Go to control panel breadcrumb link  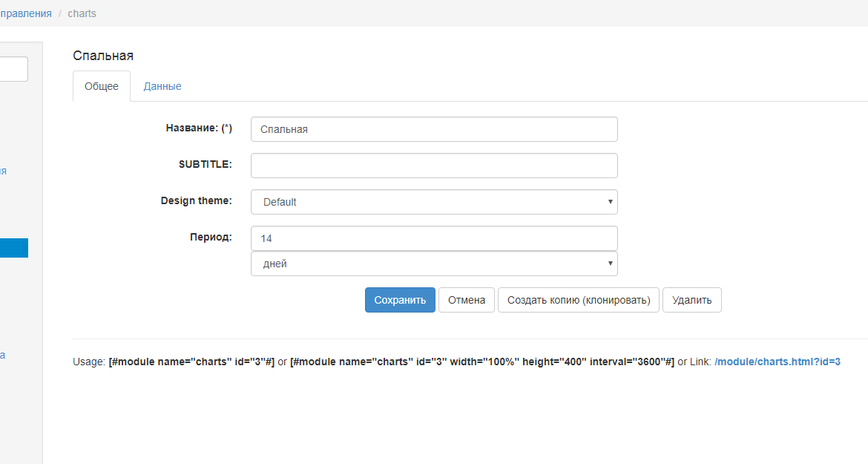[26, 13]
